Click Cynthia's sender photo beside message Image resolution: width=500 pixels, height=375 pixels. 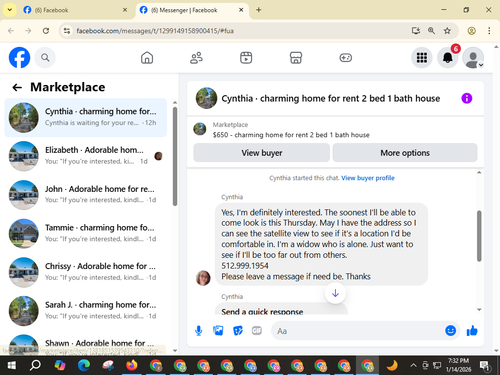click(x=203, y=278)
